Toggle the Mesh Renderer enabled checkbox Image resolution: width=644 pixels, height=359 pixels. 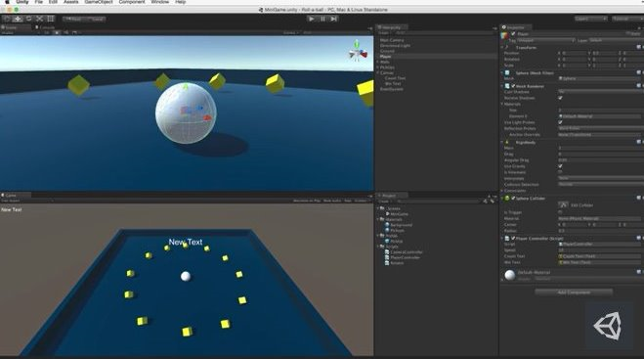513,86
